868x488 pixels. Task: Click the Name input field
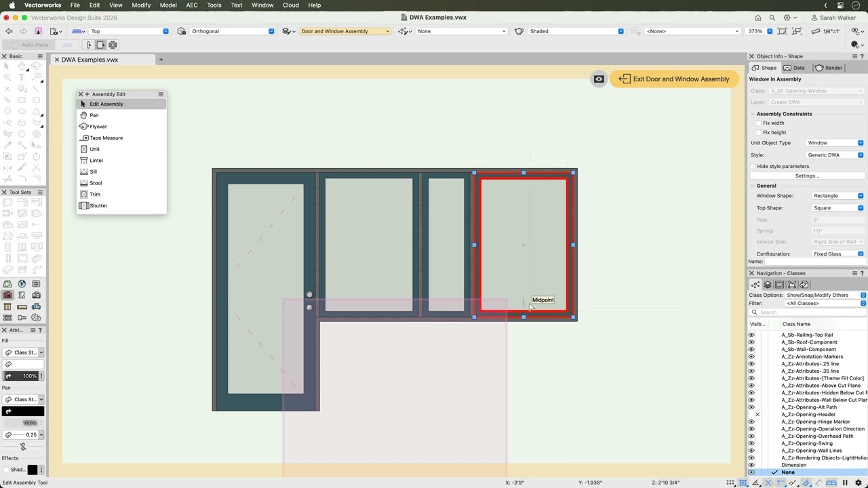[814, 262]
